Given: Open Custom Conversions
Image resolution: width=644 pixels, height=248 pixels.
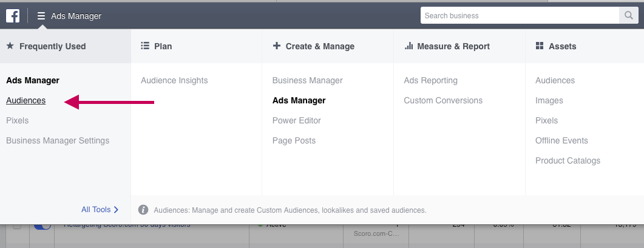Looking at the screenshot, I should [x=443, y=100].
